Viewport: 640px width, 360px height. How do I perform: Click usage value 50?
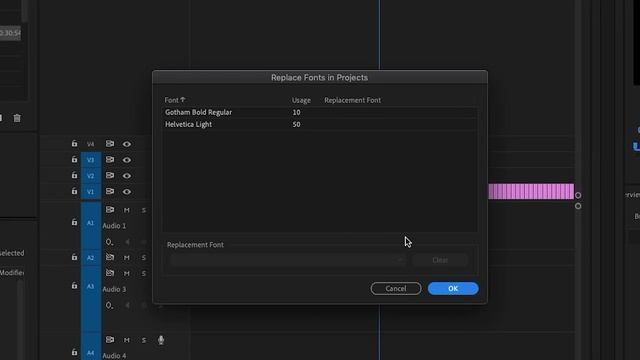tap(296, 124)
